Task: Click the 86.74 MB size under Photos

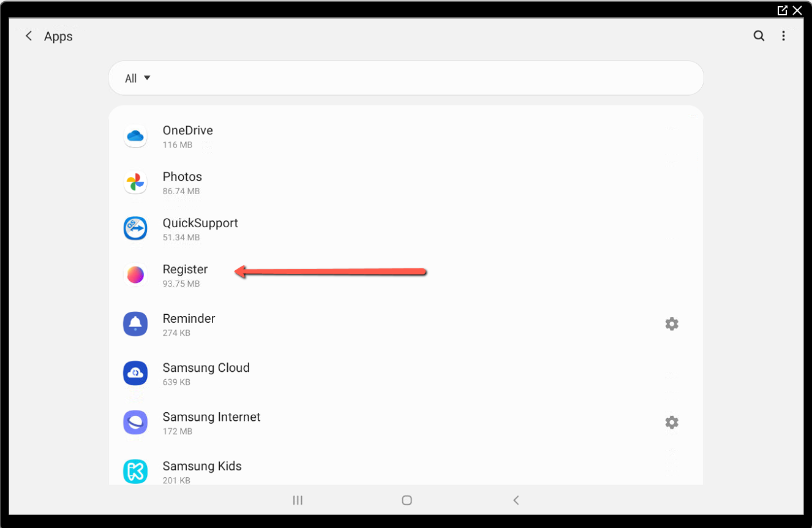Action: (x=181, y=191)
